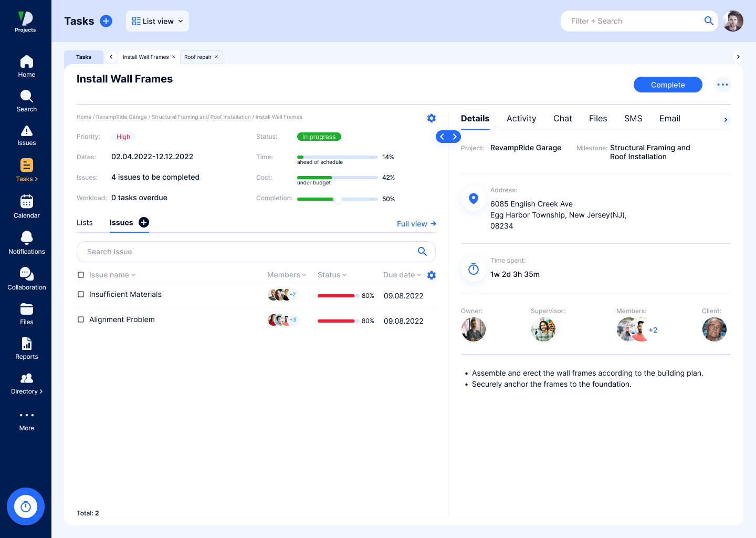The height and width of the screenshot is (538, 756).
Task: Expand the Due date column dropdown
Action: [x=402, y=275]
